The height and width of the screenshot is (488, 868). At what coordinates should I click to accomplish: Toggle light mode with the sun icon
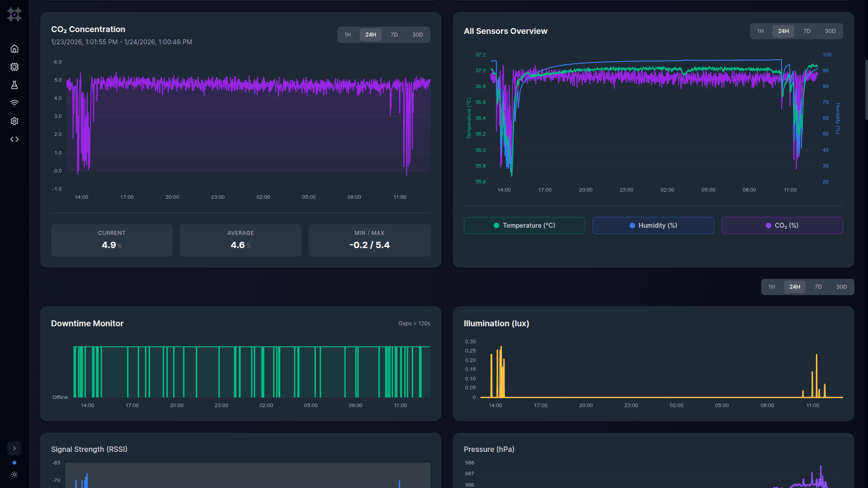click(14, 474)
